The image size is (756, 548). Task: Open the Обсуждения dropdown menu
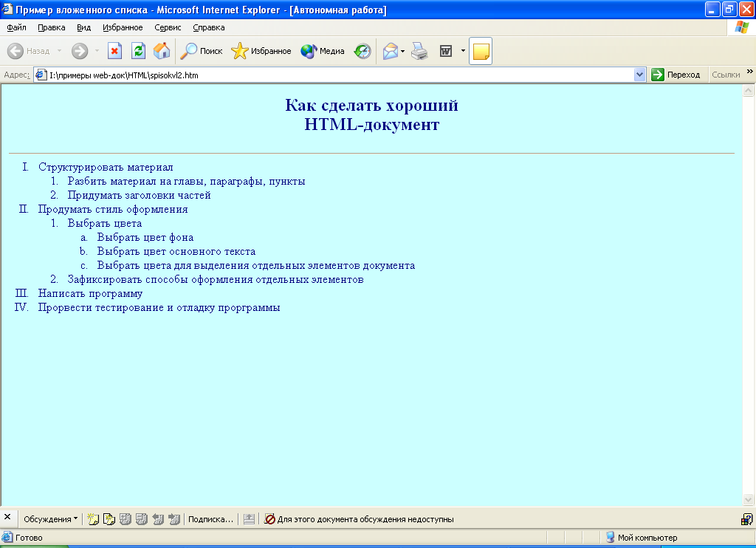pos(50,519)
